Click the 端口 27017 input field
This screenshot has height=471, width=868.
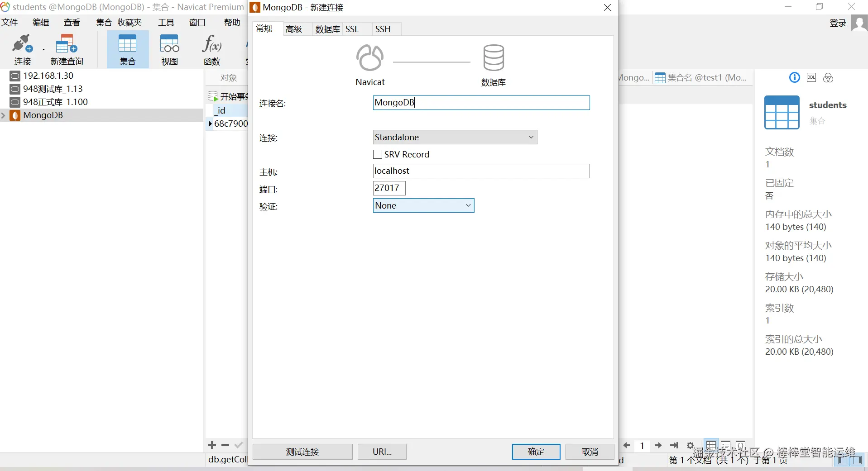389,188
